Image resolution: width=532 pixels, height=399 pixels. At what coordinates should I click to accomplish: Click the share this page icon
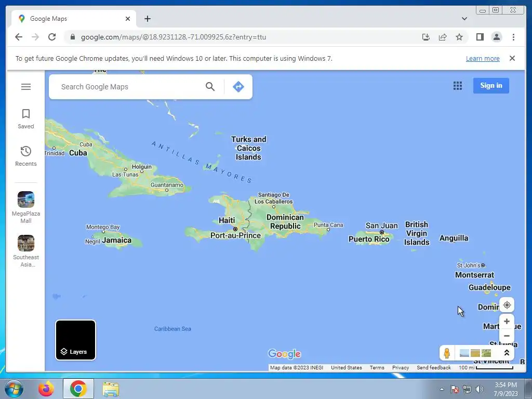click(443, 37)
